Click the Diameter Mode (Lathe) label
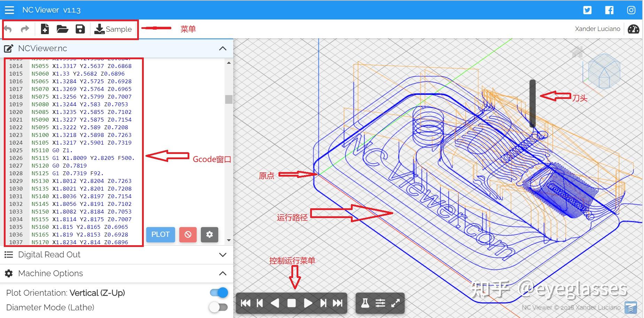 pyautogui.click(x=50, y=308)
